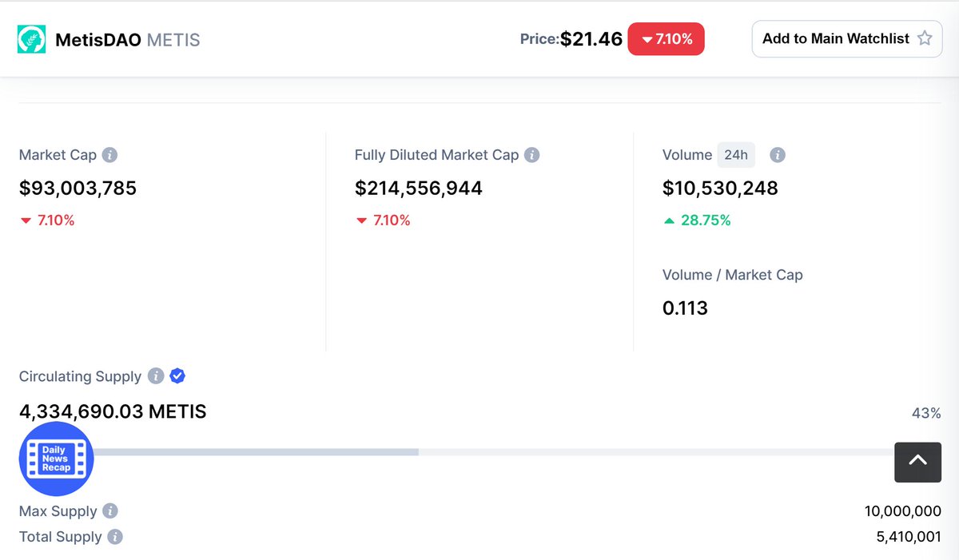Open the Max Supply info icon

pos(110,511)
